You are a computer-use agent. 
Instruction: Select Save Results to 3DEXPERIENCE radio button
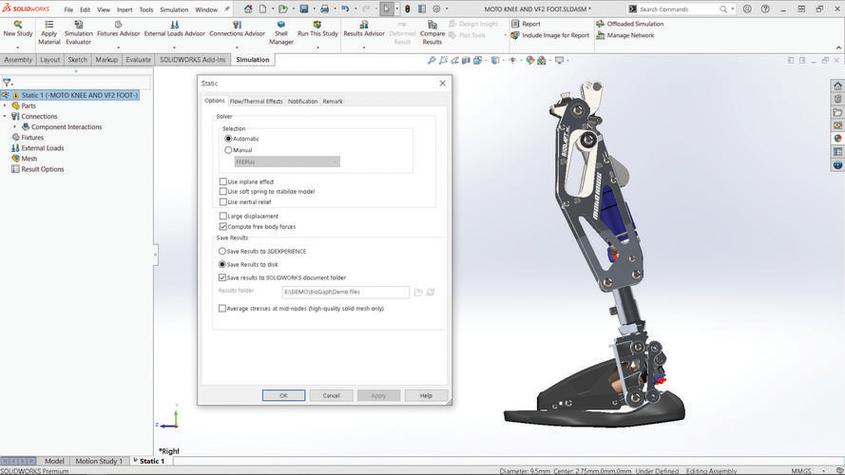click(x=221, y=251)
